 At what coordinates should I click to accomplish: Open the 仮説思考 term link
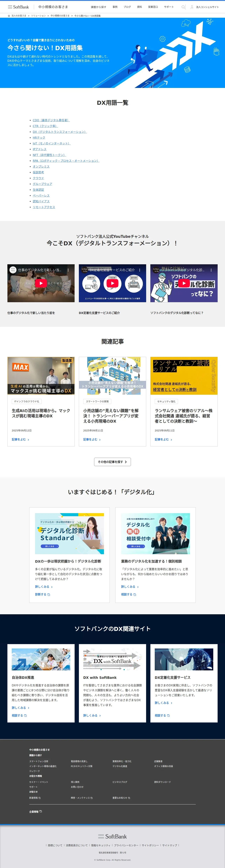pyautogui.click(x=38, y=172)
